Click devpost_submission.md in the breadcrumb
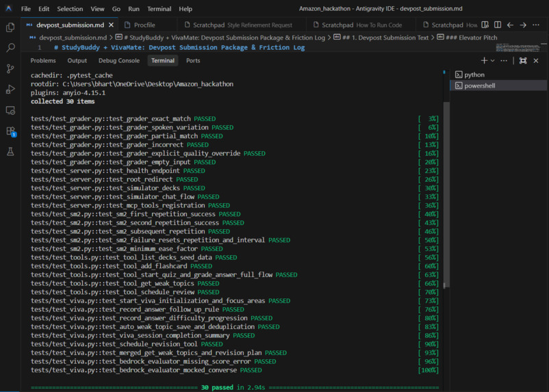The image size is (549, 392). (73, 38)
